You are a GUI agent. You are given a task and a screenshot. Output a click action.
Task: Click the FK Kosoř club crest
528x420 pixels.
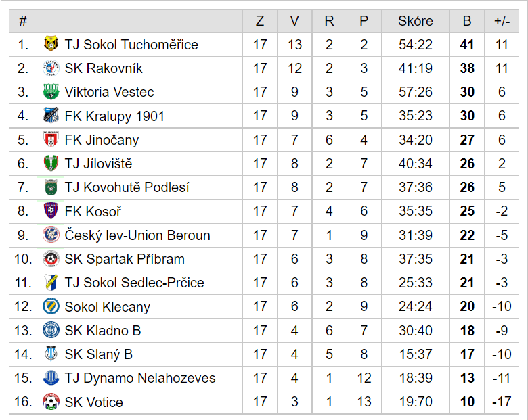point(51,210)
